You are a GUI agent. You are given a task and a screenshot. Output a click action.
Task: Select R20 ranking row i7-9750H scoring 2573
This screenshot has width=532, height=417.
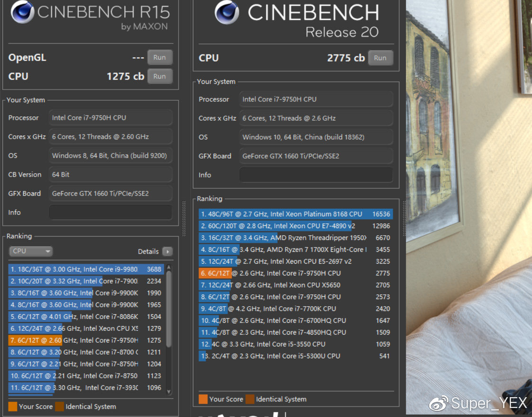point(296,297)
